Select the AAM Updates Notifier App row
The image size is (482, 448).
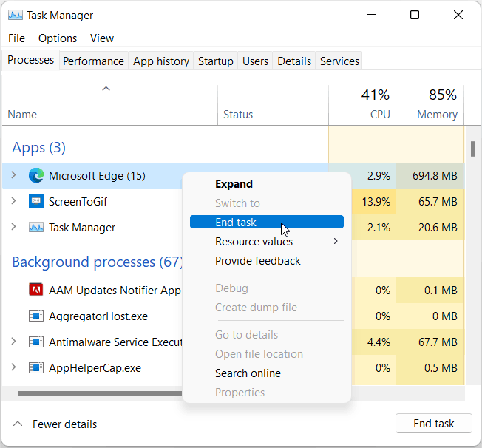pos(92,290)
